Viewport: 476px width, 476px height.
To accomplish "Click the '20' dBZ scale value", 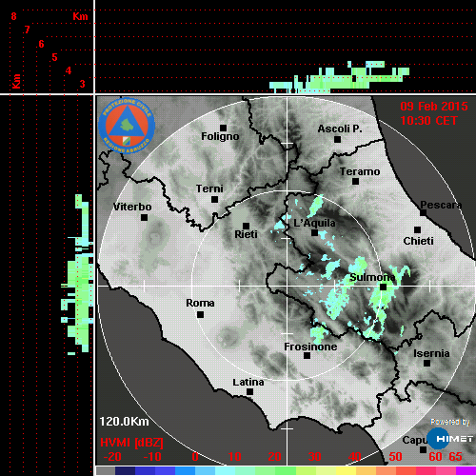I will click(x=274, y=457).
